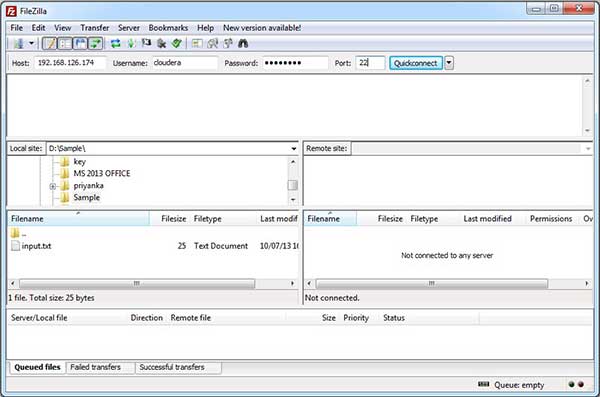
Task: Click the local tree scrollbar up arrow
Action: [293, 162]
